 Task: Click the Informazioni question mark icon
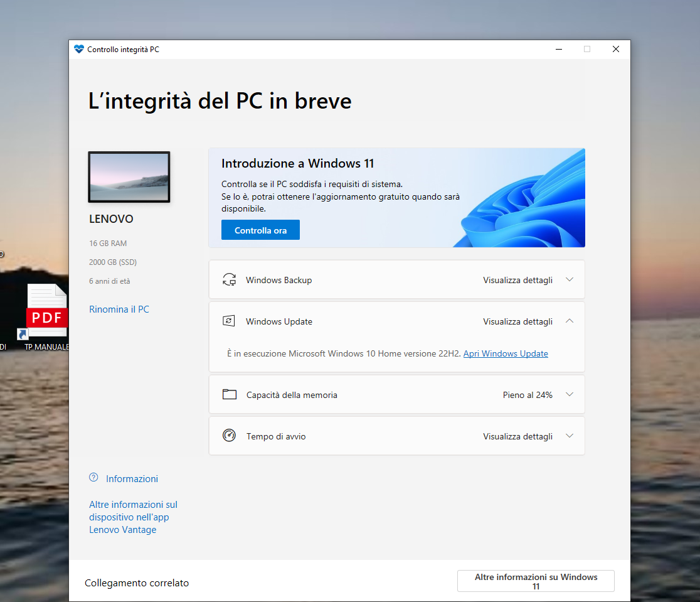[x=93, y=477]
